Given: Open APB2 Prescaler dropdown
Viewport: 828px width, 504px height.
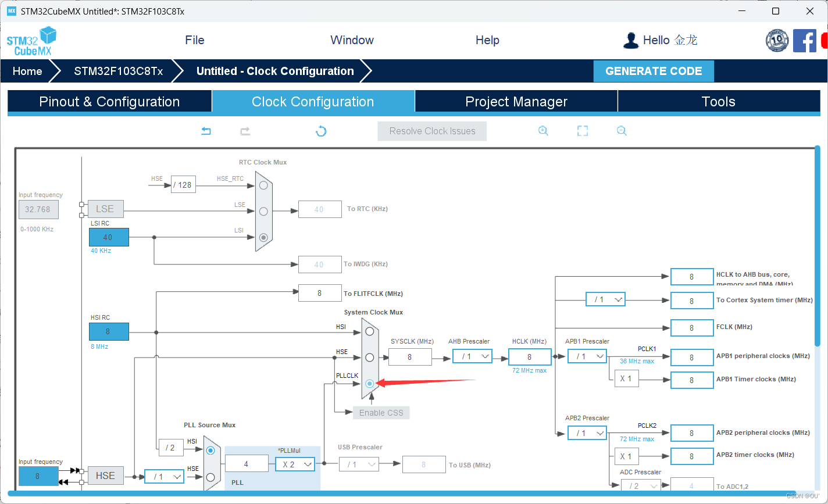Looking at the screenshot, I should pyautogui.click(x=587, y=433).
